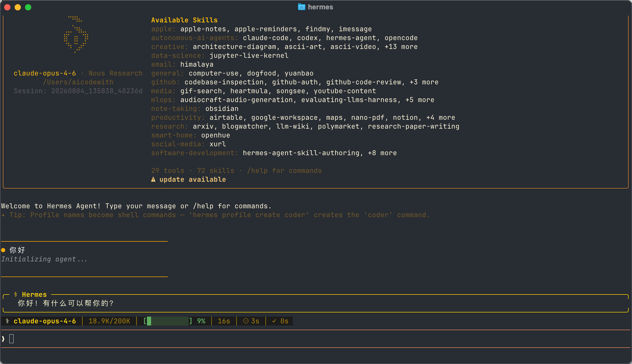
Task: Click '+4 more' in productivity row
Action: [x=441, y=117]
